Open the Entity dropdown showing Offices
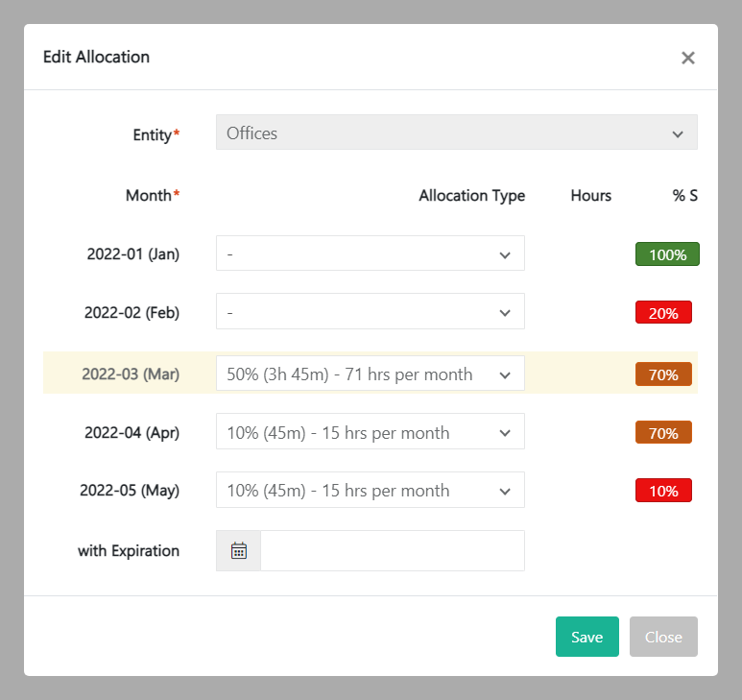 click(456, 133)
